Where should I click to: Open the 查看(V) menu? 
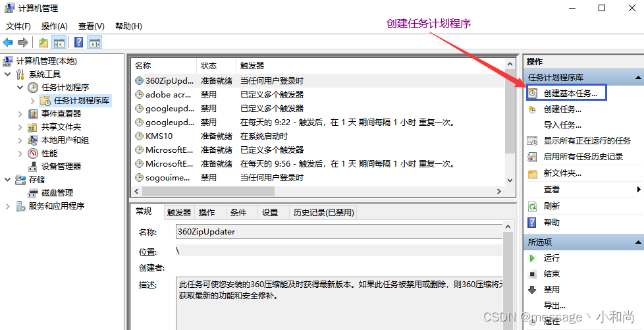tap(91, 26)
